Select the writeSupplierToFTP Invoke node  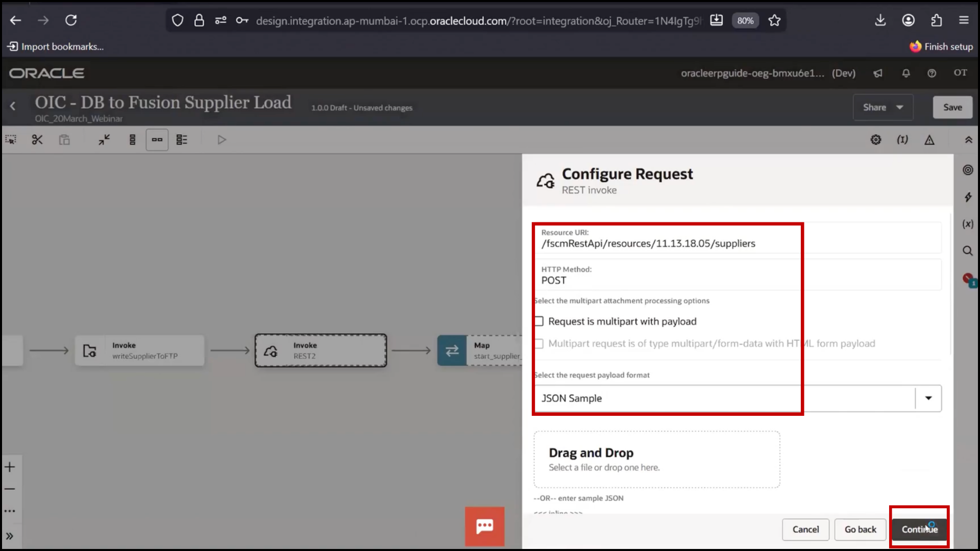click(139, 350)
